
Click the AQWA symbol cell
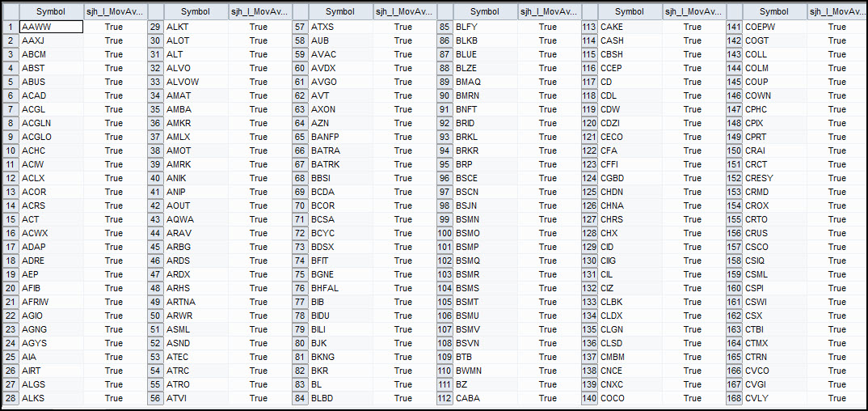(x=196, y=219)
